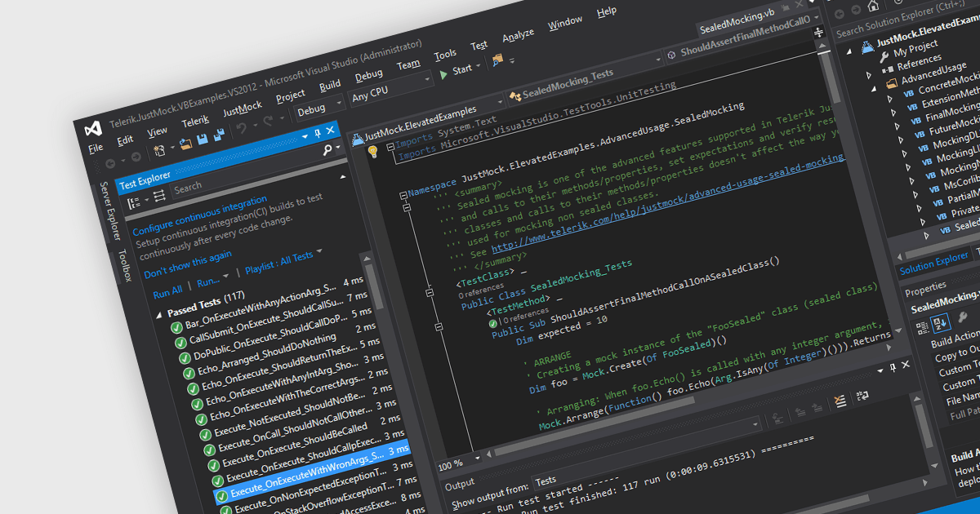The height and width of the screenshot is (514, 980).
Task: Click the pin icon of Test Explorer
Action: click(x=318, y=133)
